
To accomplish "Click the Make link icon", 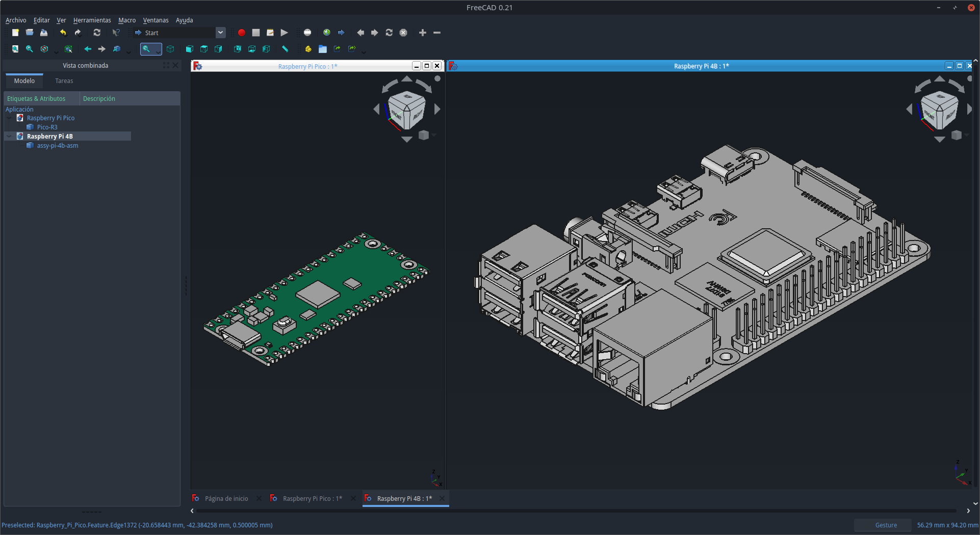I will [x=337, y=49].
